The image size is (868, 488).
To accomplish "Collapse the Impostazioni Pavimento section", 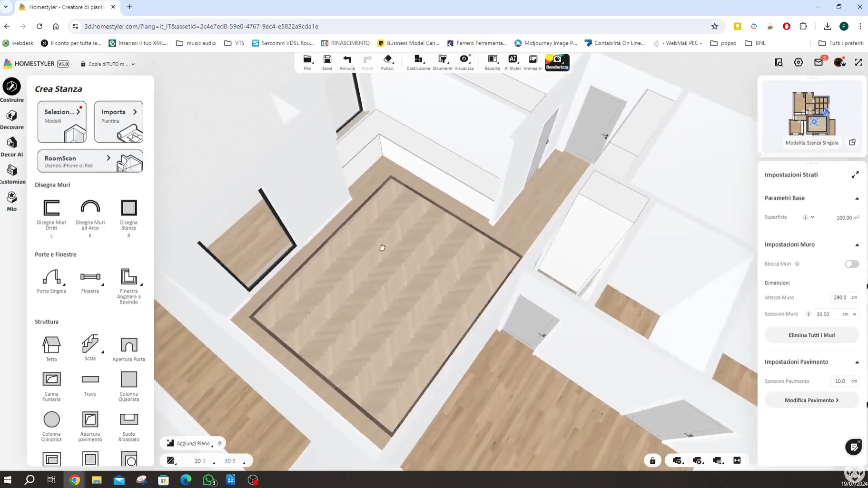I will click(x=857, y=362).
